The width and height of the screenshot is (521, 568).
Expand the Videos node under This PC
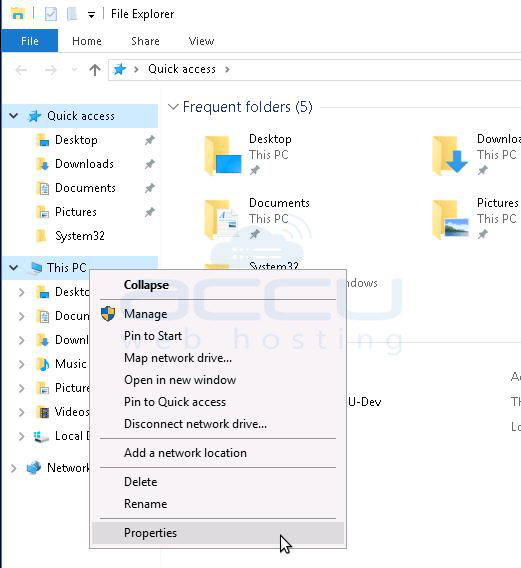tap(21, 412)
